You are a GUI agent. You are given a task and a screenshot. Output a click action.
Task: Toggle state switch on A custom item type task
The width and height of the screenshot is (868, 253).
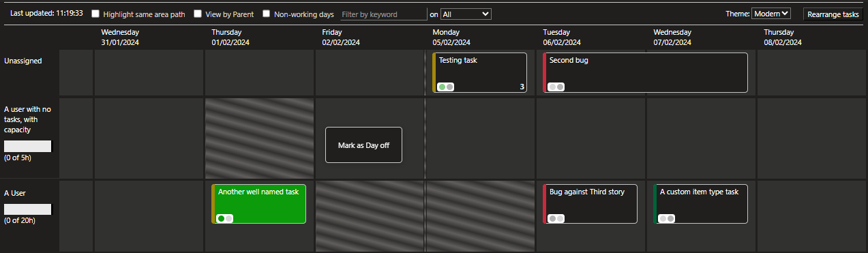click(667, 218)
